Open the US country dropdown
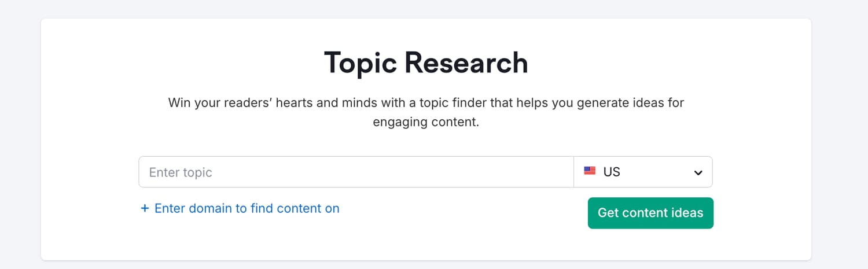Image resolution: width=868 pixels, height=269 pixels. [x=643, y=172]
